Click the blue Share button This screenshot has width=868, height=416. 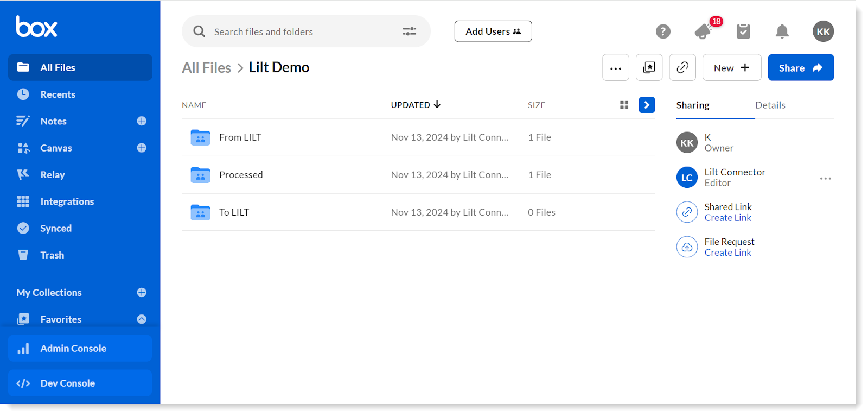pos(801,68)
